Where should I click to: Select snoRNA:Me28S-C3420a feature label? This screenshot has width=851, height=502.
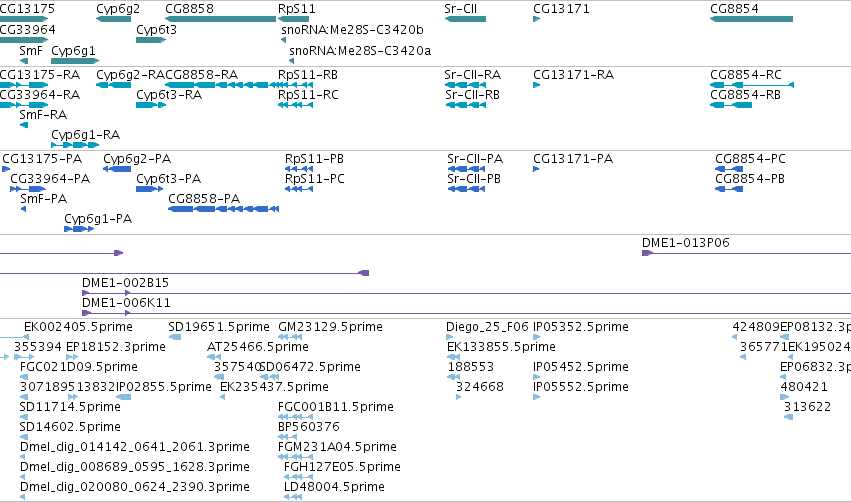(x=360, y=51)
